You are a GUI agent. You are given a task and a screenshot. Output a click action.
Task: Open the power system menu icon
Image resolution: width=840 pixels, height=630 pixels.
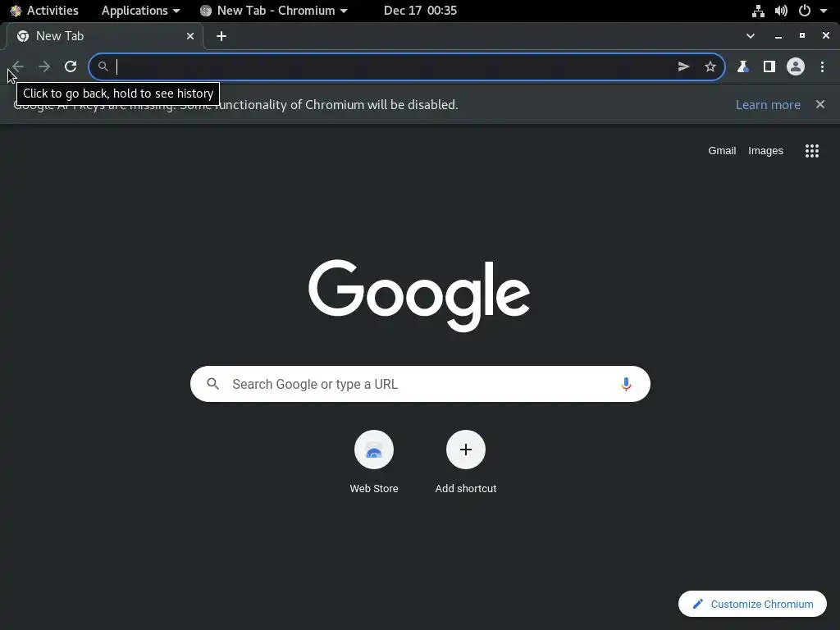click(804, 10)
